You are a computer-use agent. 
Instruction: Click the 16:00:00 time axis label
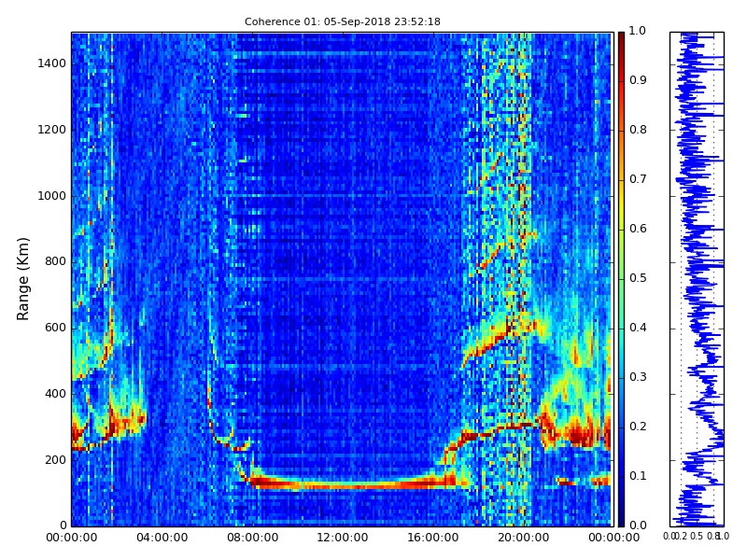[433, 538]
